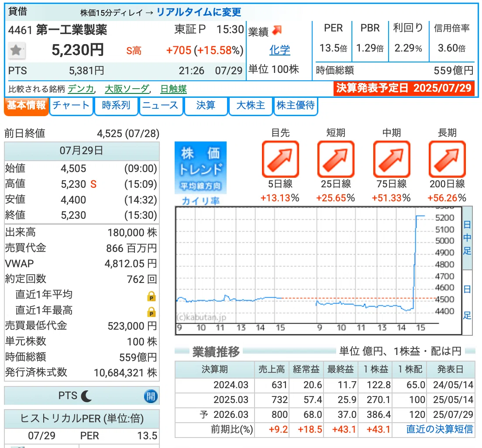The height and width of the screenshot is (448, 482).
Task: Click 75日線 deviation +51.33%
Action: click(x=391, y=198)
